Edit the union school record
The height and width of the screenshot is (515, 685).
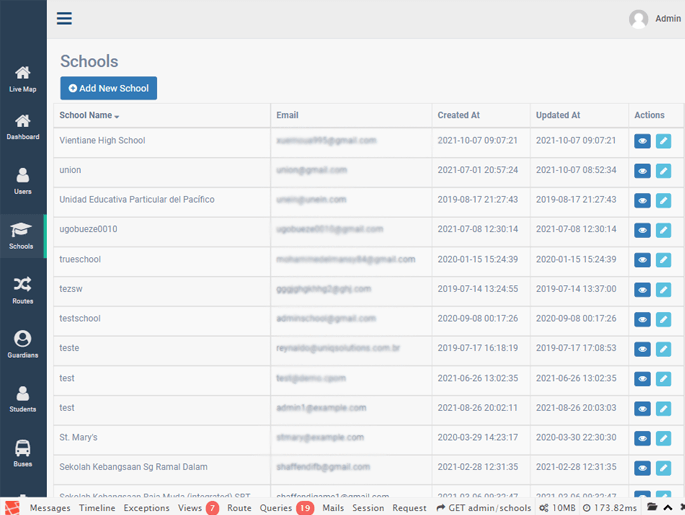(663, 171)
